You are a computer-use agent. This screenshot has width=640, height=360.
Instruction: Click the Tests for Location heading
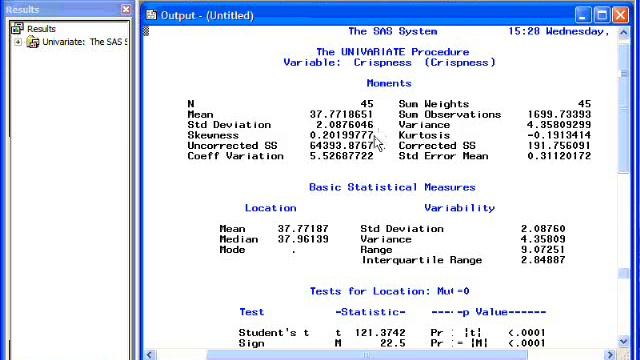pyautogui.click(x=389, y=291)
